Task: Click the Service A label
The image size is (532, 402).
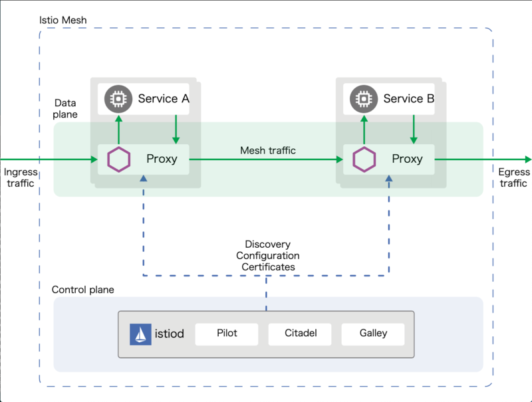Action: click(x=164, y=98)
